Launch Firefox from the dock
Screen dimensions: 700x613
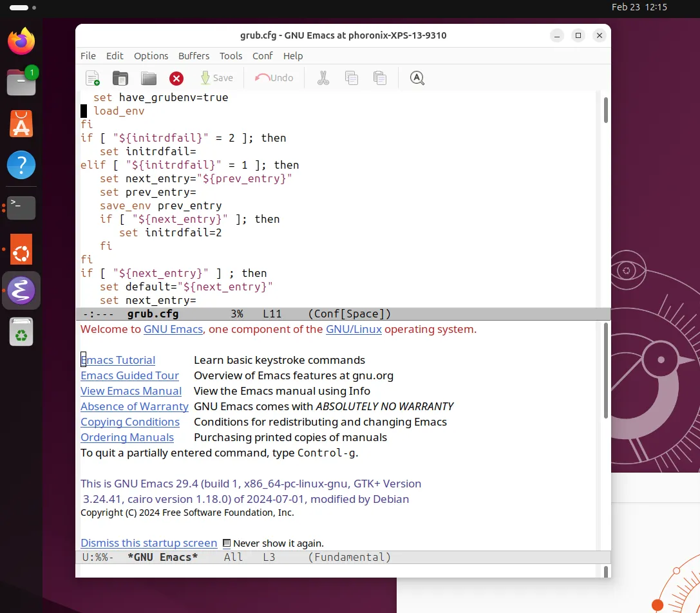coord(21,42)
